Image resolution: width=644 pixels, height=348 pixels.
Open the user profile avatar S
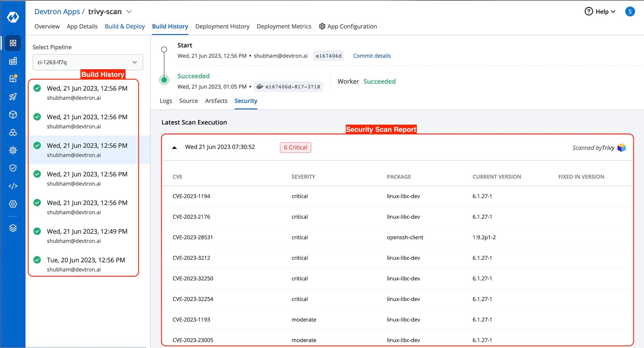coord(630,12)
